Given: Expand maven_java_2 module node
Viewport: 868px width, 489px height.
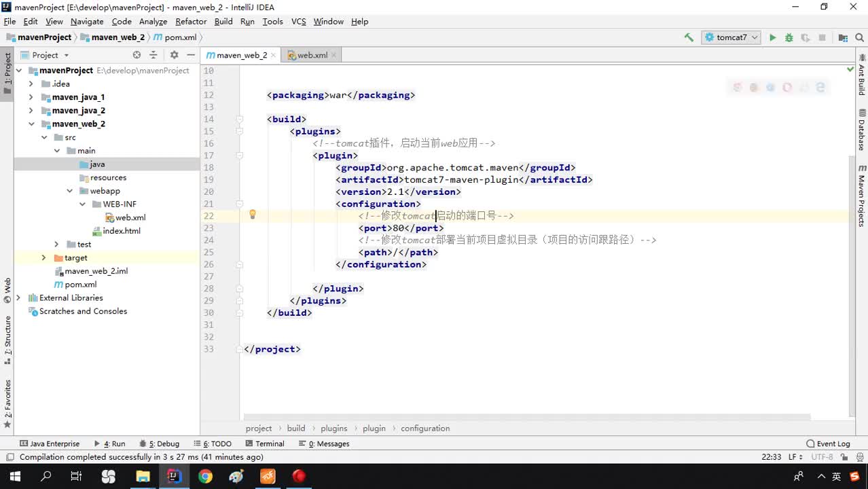Looking at the screenshot, I should [31, 110].
